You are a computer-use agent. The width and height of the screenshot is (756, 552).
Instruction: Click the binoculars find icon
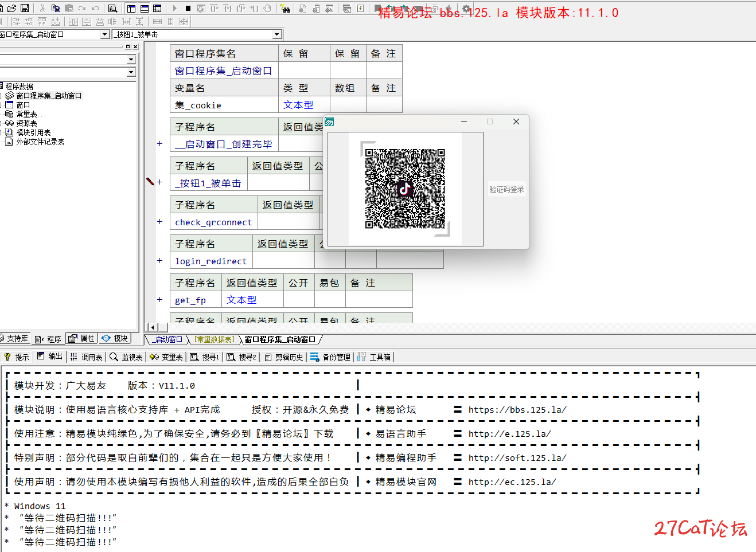285,8
